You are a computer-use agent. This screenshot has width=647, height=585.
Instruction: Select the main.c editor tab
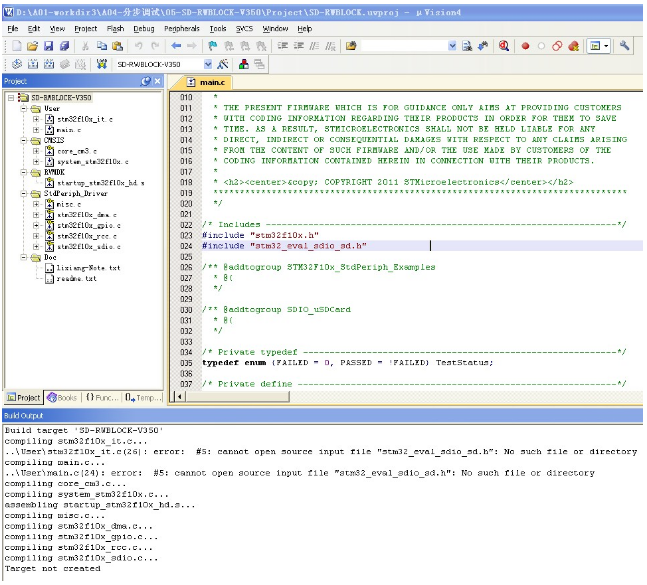[212, 81]
